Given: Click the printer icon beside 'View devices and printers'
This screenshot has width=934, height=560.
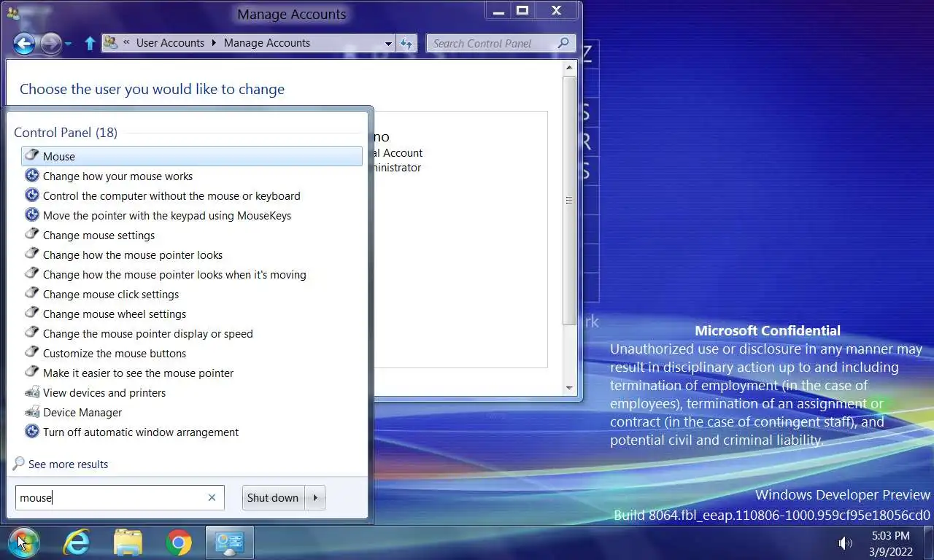Looking at the screenshot, I should pyautogui.click(x=31, y=392).
